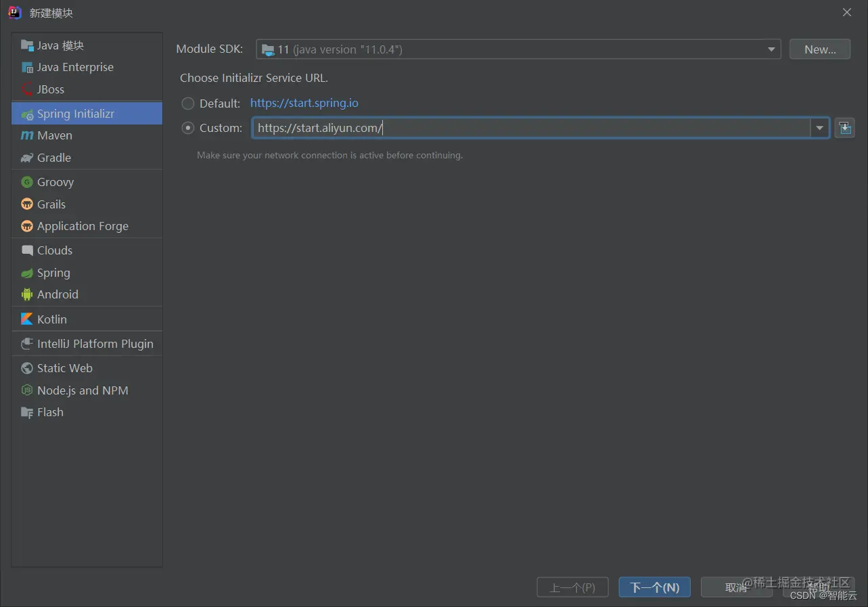This screenshot has width=868, height=607.
Task: Click the 上一个(P) previous button
Action: (572, 587)
